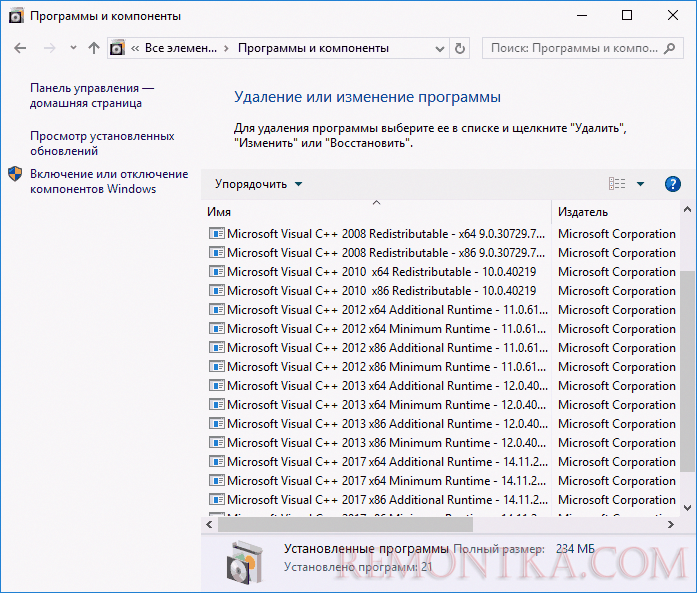
Task: Click icon of 2013 x64 Minimum Runtime row
Action: tap(216, 405)
